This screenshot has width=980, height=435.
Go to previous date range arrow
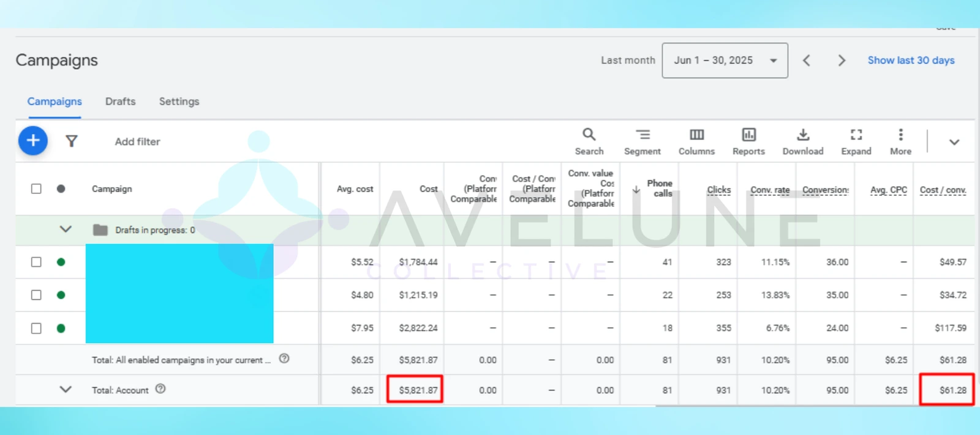tap(807, 61)
